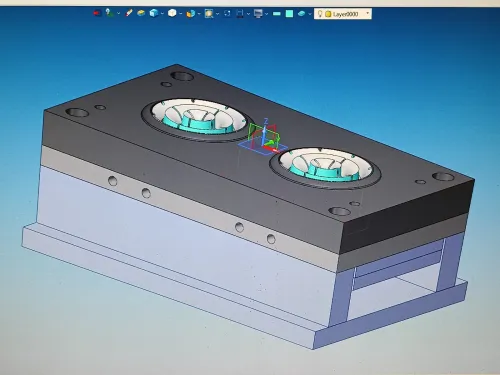
Task: Click the orange-and-blue sectioned cube icon
Action: coord(191,14)
